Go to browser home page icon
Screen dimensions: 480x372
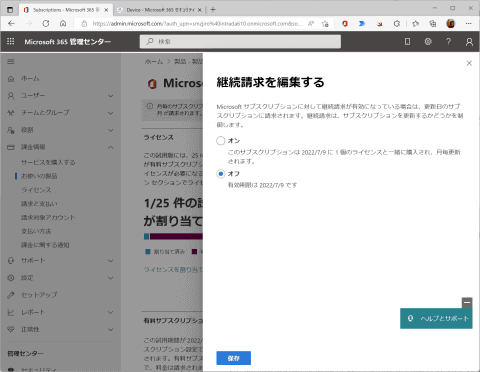click(x=63, y=23)
